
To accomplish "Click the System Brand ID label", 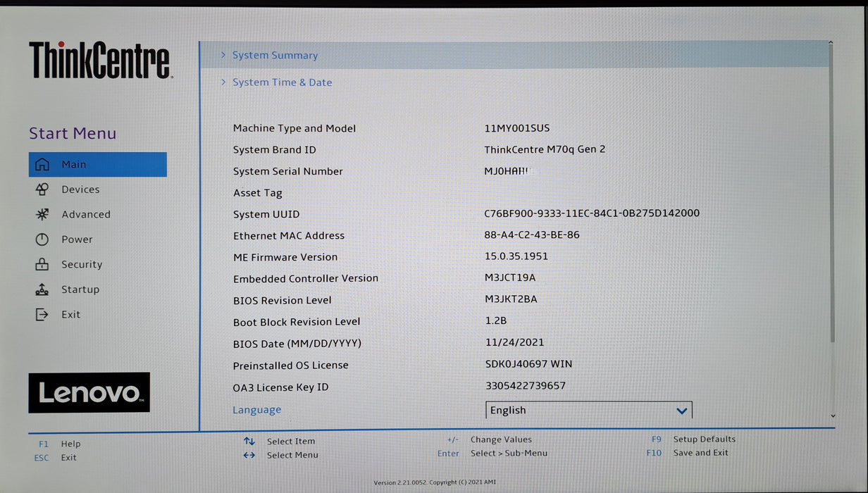I will coord(275,150).
